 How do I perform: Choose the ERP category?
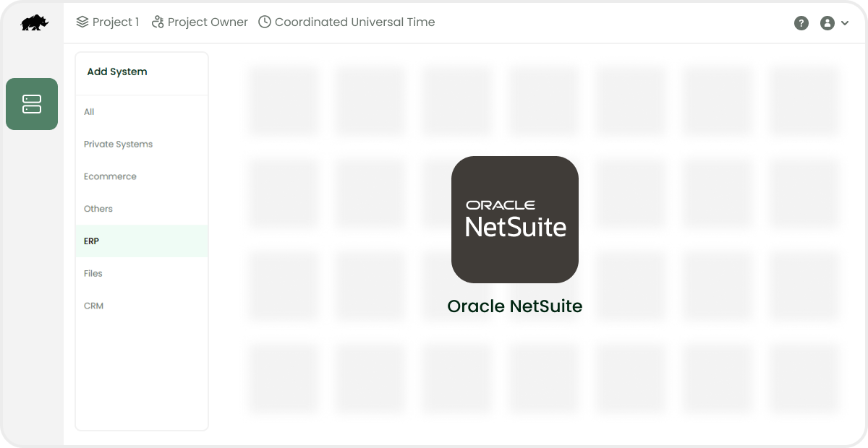[92, 241]
